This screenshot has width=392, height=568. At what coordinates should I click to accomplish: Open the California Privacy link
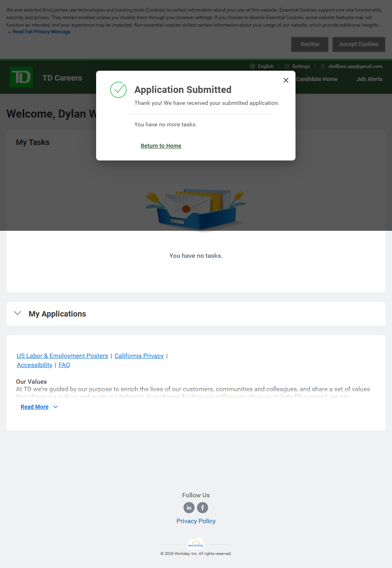coord(139,356)
